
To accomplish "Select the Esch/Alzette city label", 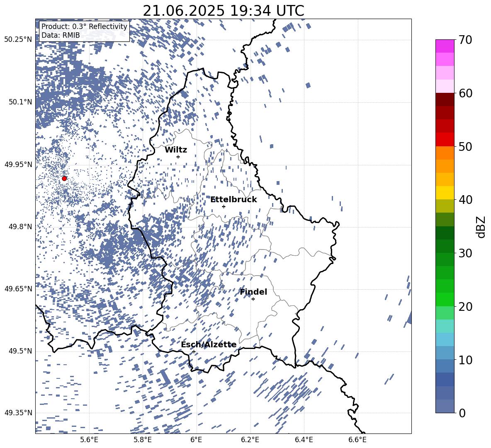I will pos(209,344).
